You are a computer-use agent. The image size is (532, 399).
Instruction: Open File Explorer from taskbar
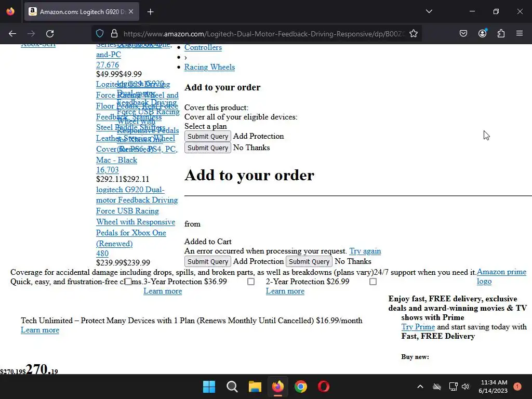point(255,387)
